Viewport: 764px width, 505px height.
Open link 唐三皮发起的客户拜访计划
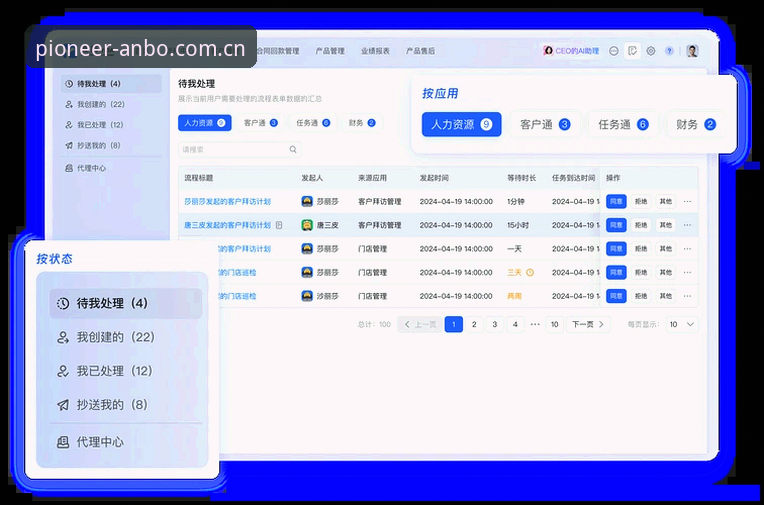tap(228, 225)
